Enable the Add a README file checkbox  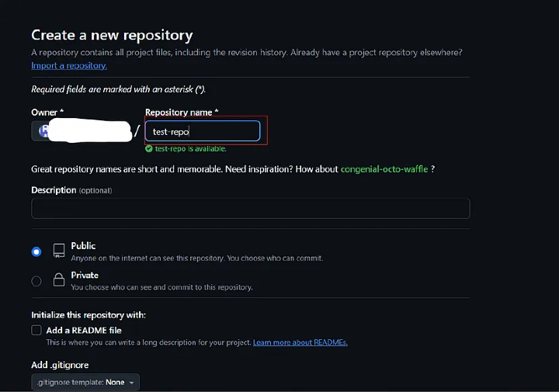click(36, 330)
